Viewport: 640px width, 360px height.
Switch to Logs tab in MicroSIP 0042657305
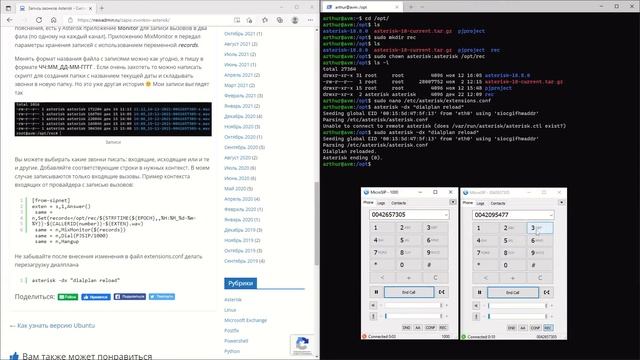pos(480,203)
